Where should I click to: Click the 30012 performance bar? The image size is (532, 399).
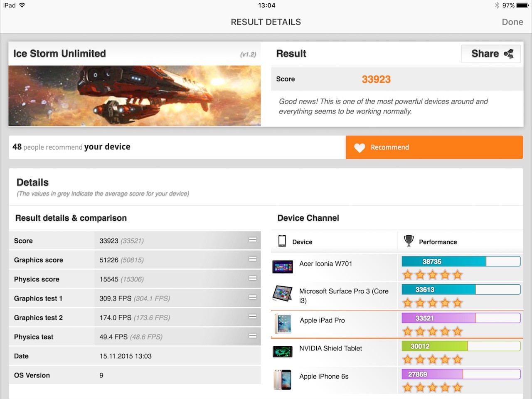[461, 346]
